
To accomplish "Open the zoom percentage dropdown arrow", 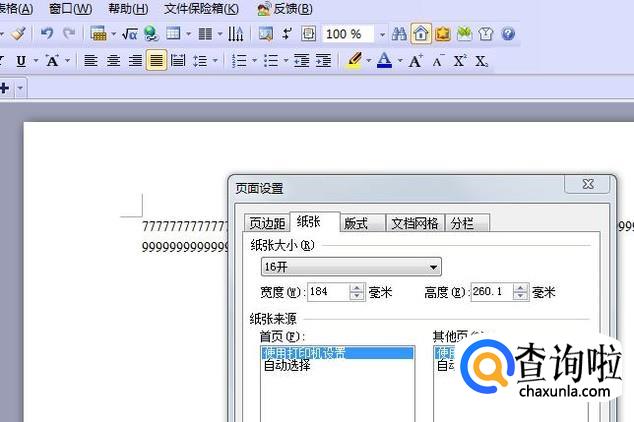I will pyautogui.click(x=382, y=35).
